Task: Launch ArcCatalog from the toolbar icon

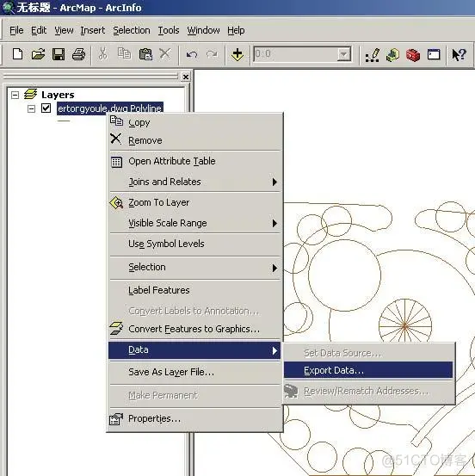Action: tap(392, 55)
